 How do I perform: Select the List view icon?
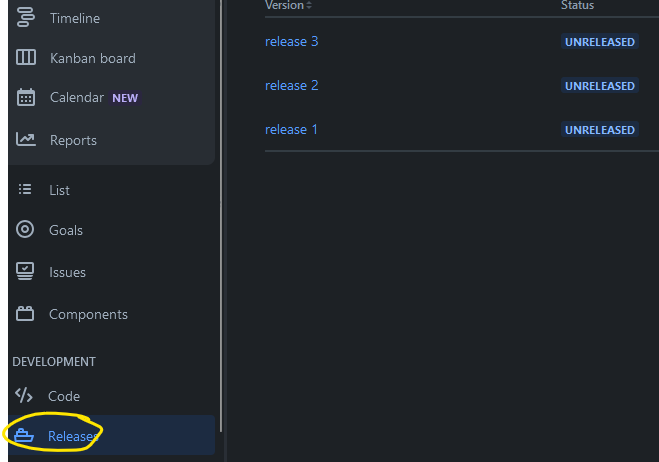(x=26, y=190)
